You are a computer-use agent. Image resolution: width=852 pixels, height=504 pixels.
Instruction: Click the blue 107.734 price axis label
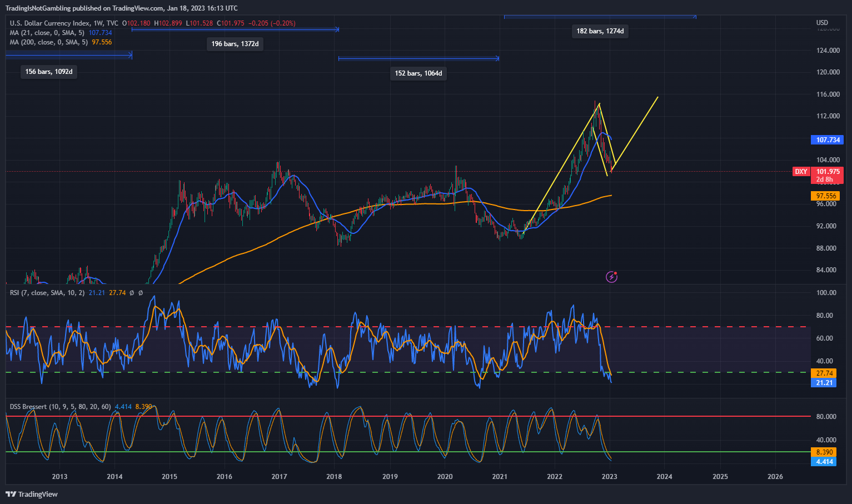[827, 140]
